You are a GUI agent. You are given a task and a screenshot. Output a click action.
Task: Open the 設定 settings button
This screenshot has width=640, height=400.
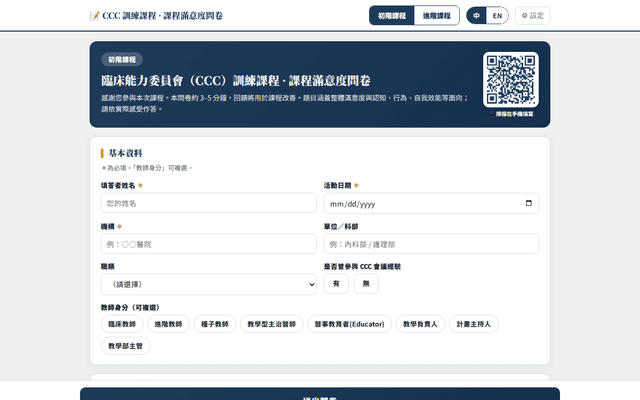click(x=533, y=16)
